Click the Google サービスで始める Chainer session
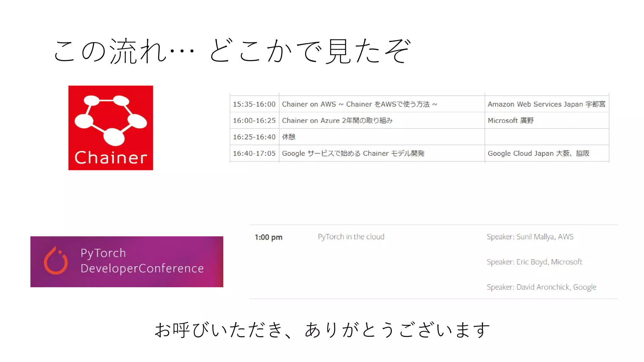 (353, 153)
